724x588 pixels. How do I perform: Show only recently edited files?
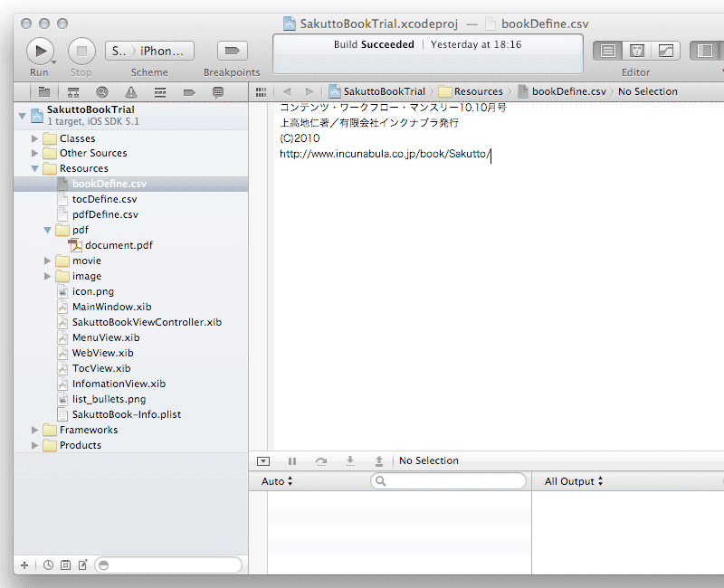point(48,564)
